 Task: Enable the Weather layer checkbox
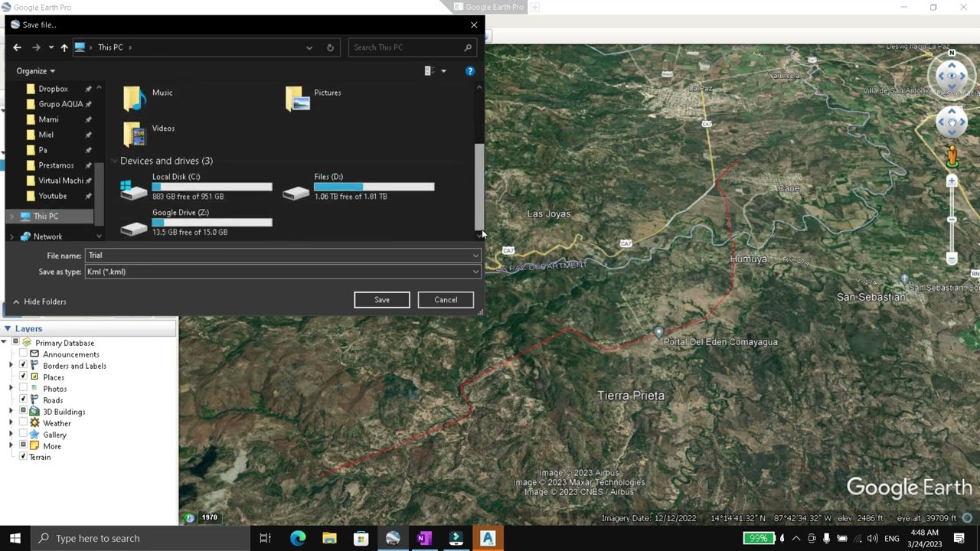23,423
